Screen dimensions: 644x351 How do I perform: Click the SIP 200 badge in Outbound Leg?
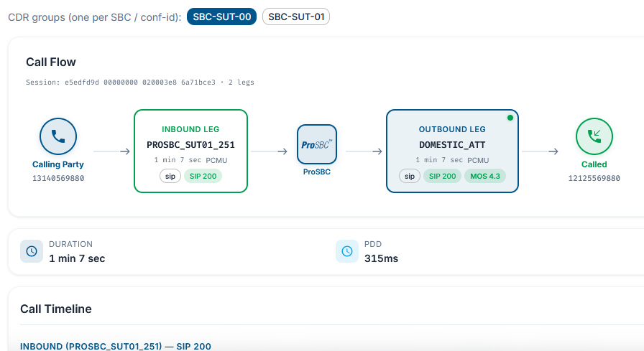(442, 177)
